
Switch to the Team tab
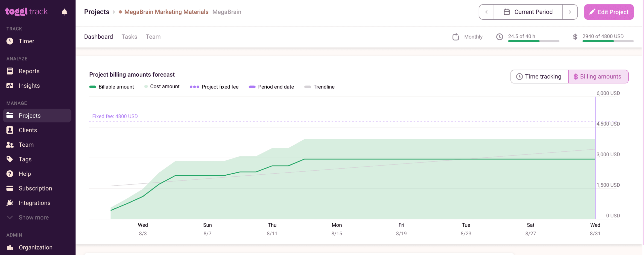pyautogui.click(x=153, y=37)
